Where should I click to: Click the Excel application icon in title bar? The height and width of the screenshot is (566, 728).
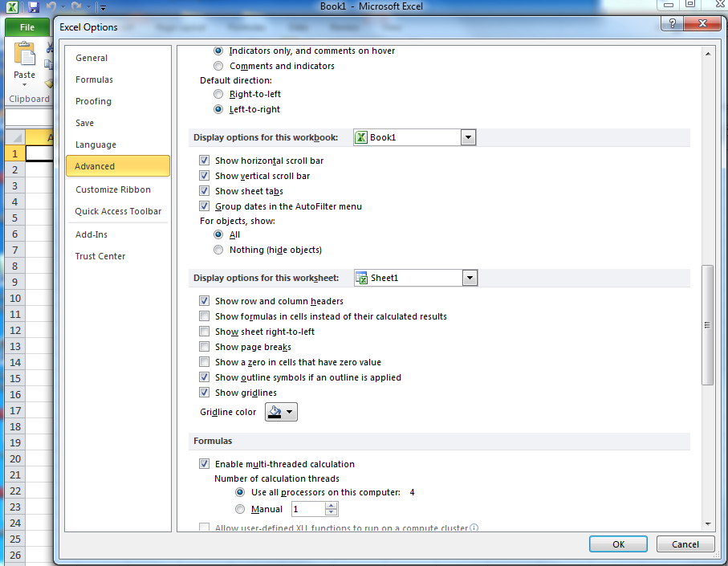click(x=12, y=7)
